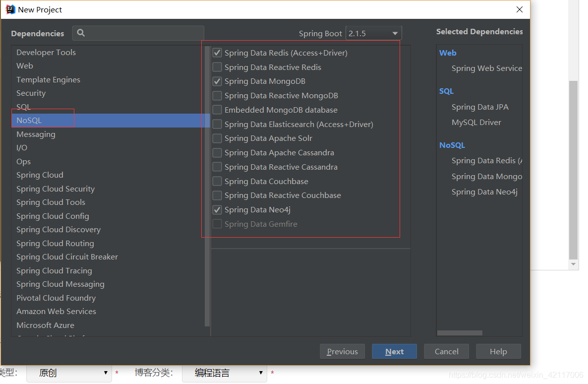Select Spring Data JPA in Selected Dependencies
Image resolution: width=588 pixels, height=384 pixels.
480,107
